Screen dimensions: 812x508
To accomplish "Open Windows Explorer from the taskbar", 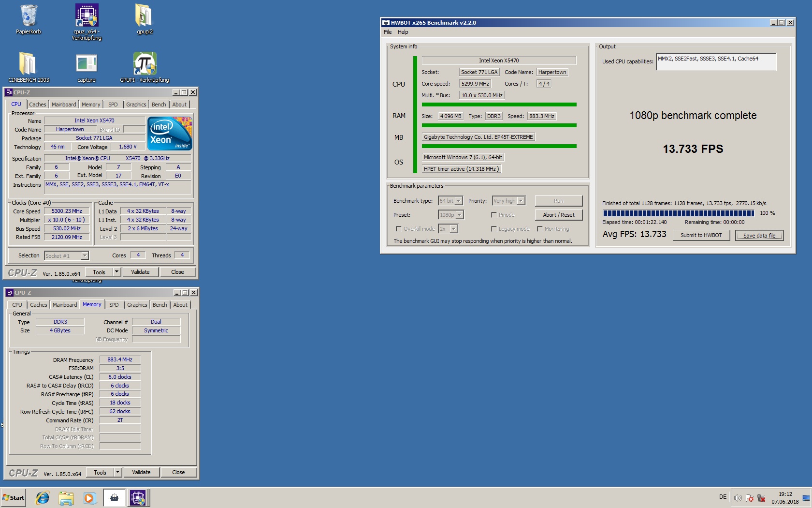I will (66, 497).
